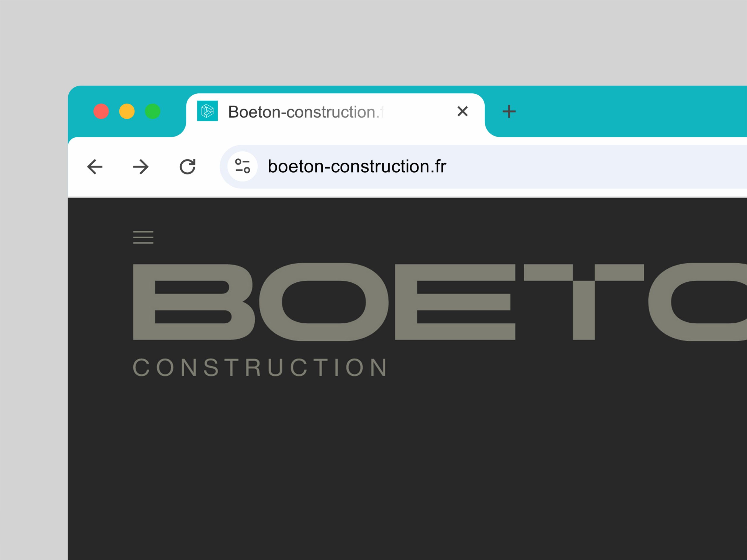Open a new tab with plus icon

point(509,111)
